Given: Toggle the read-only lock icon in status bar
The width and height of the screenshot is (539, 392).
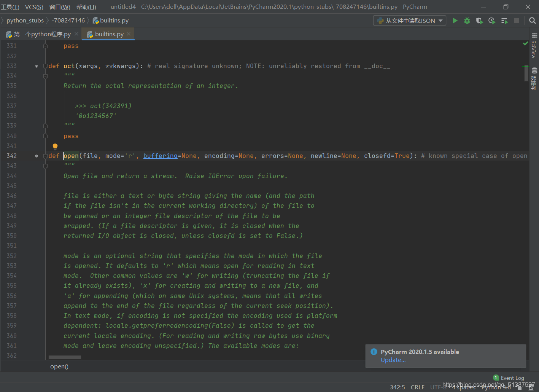Looking at the screenshot, I should [520, 387].
